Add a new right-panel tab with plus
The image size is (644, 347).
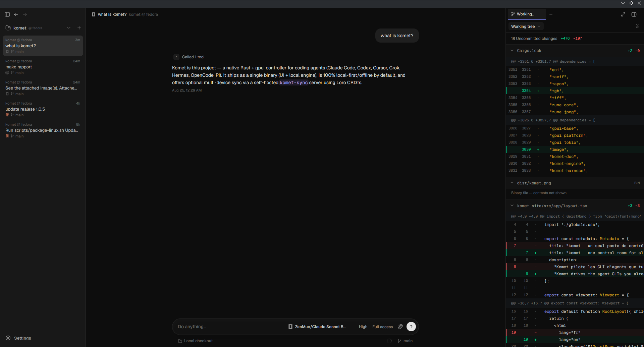tap(551, 14)
